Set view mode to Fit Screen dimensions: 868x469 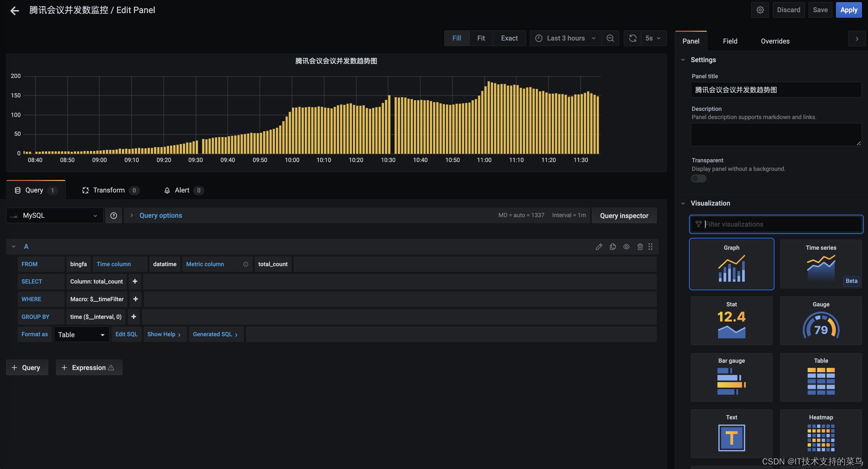pyautogui.click(x=481, y=38)
